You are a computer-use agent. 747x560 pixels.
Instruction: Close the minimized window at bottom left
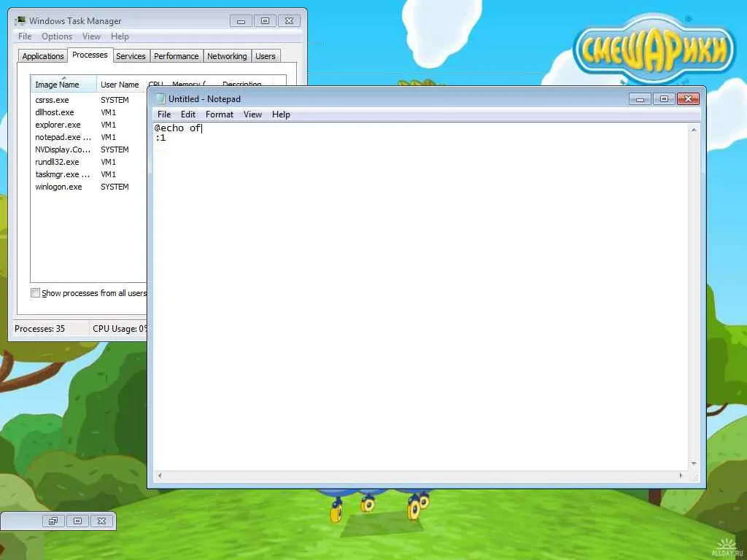point(102,521)
